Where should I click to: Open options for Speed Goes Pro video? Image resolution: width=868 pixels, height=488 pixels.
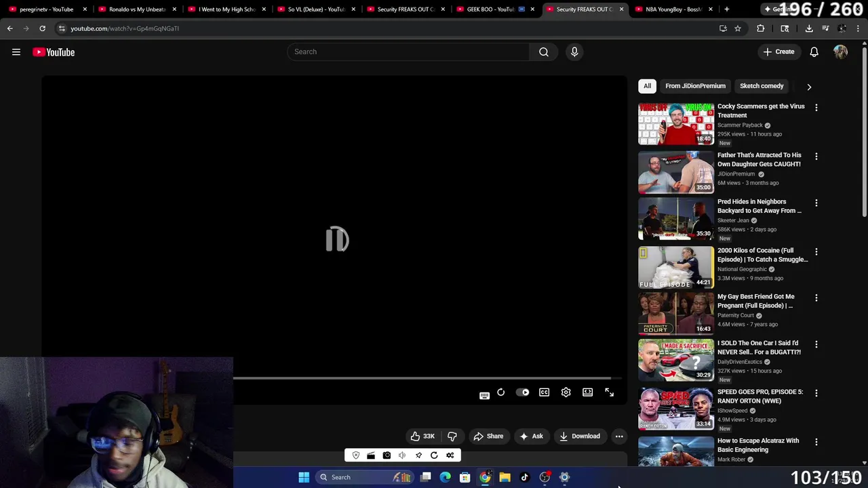(816, 393)
